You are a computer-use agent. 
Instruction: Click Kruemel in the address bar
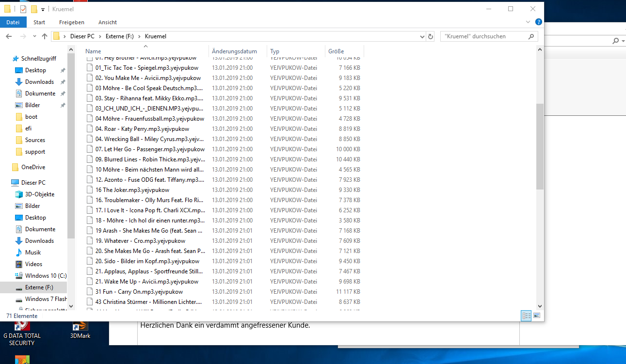pos(156,36)
